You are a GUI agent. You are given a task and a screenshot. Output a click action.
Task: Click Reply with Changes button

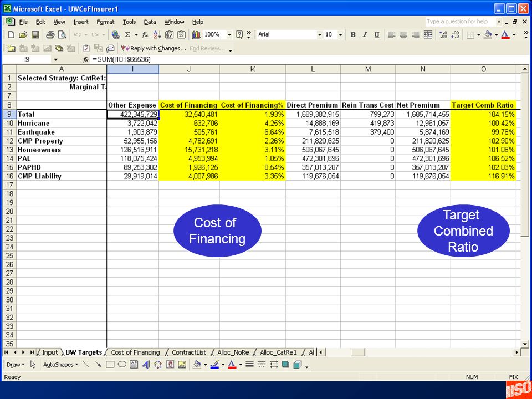(154, 49)
